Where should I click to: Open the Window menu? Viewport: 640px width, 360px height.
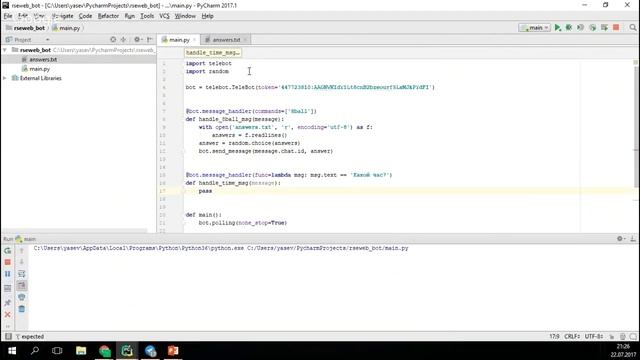tap(185, 16)
